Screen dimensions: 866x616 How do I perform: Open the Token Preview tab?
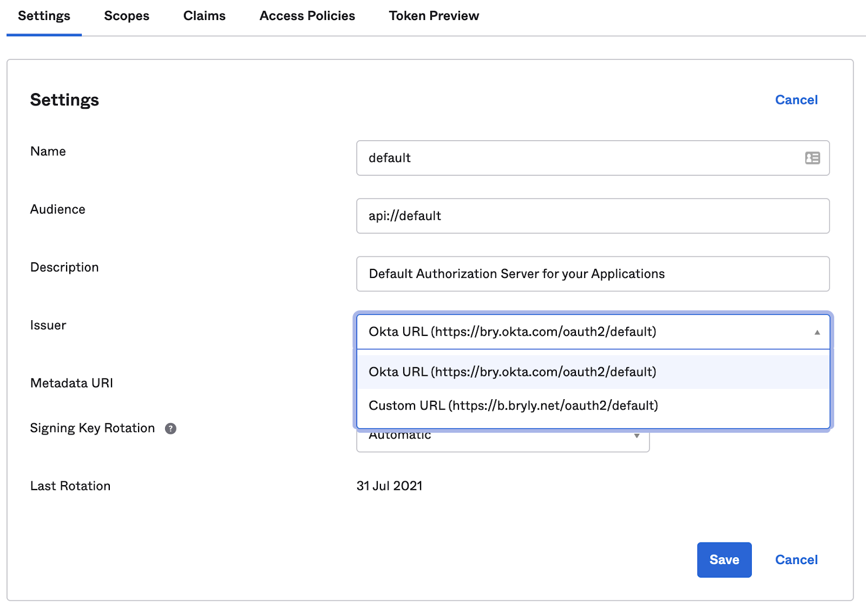pyautogui.click(x=434, y=16)
